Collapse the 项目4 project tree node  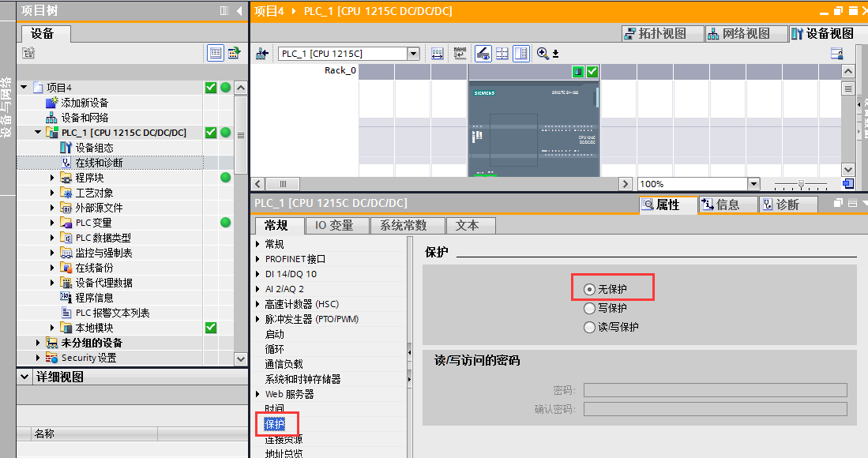[24, 88]
